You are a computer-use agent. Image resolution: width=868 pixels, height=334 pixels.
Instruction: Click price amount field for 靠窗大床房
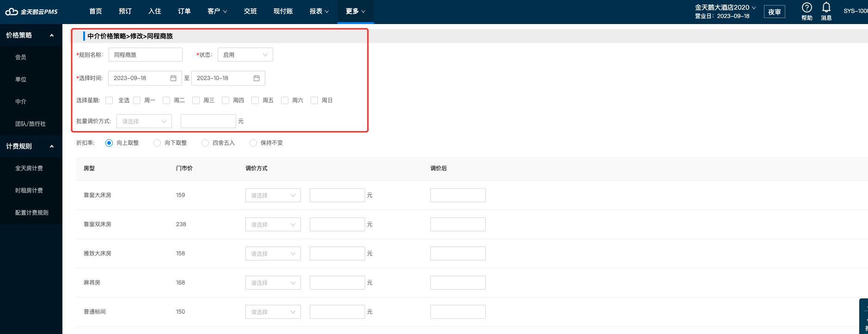pos(337,195)
